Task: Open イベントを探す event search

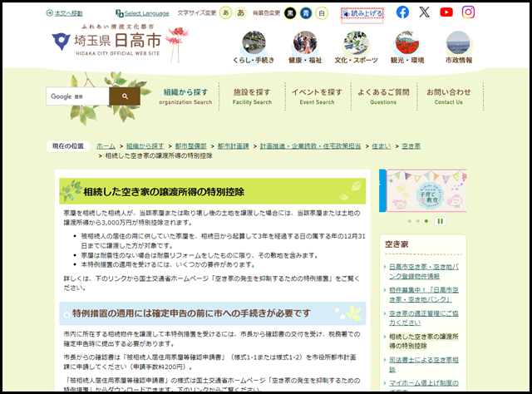Action: pyautogui.click(x=318, y=96)
